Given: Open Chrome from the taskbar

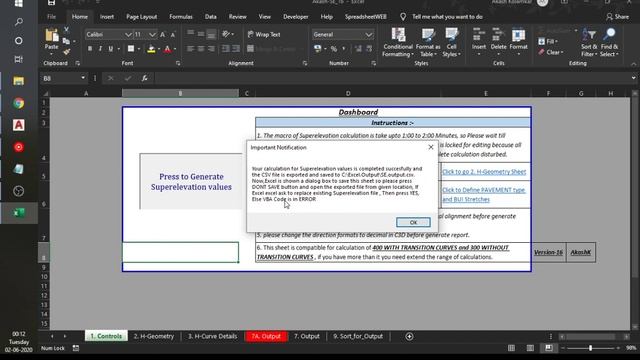Looking at the screenshot, I should [x=18, y=103].
